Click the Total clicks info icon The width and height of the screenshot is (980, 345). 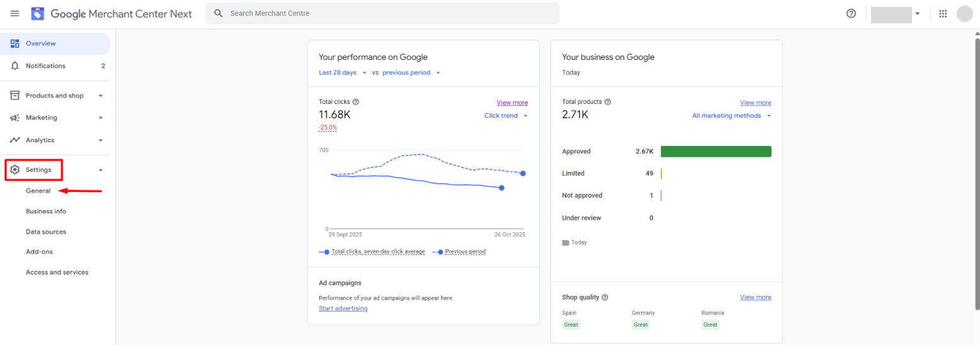(356, 102)
